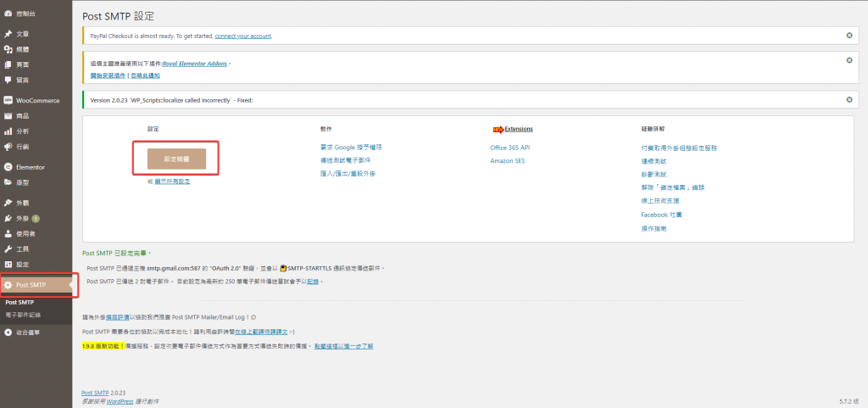Click 傳送測試電子郵件 link
The height and width of the screenshot is (408, 868).
346,160
